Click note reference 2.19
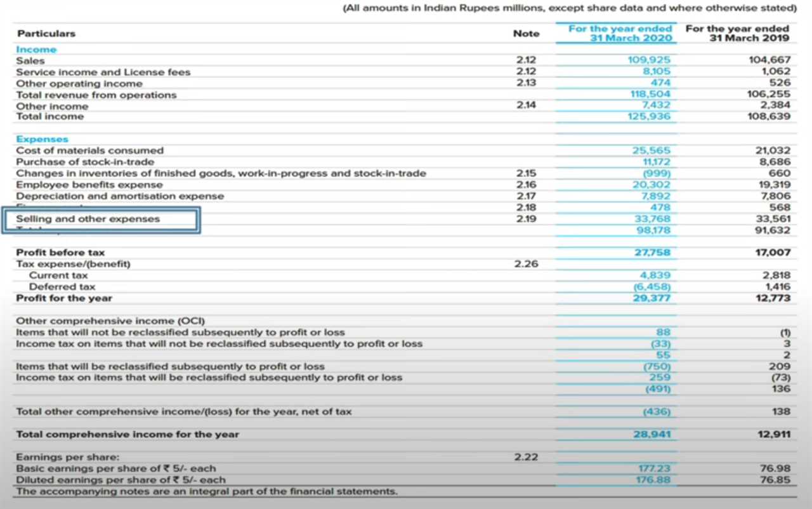Image resolution: width=812 pixels, height=509 pixels. [526, 219]
